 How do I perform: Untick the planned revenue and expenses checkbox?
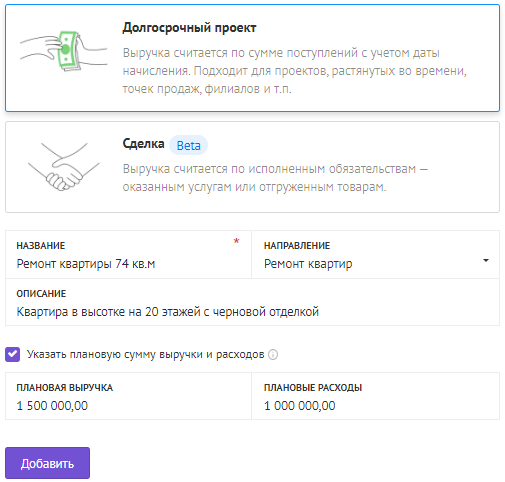click(x=13, y=354)
